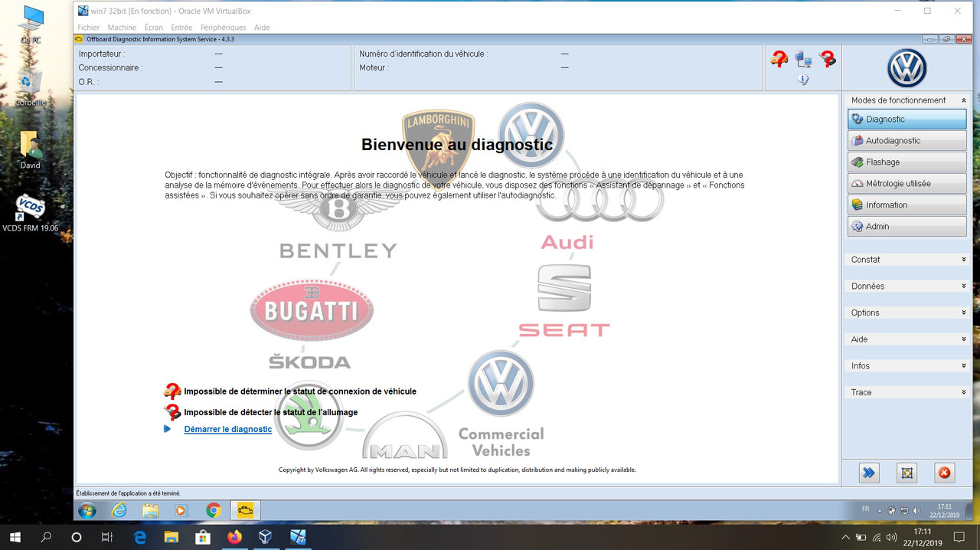Click the blue info speech bubble icon
The width and height of the screenshot is (980, 550).
pos(802,79)
